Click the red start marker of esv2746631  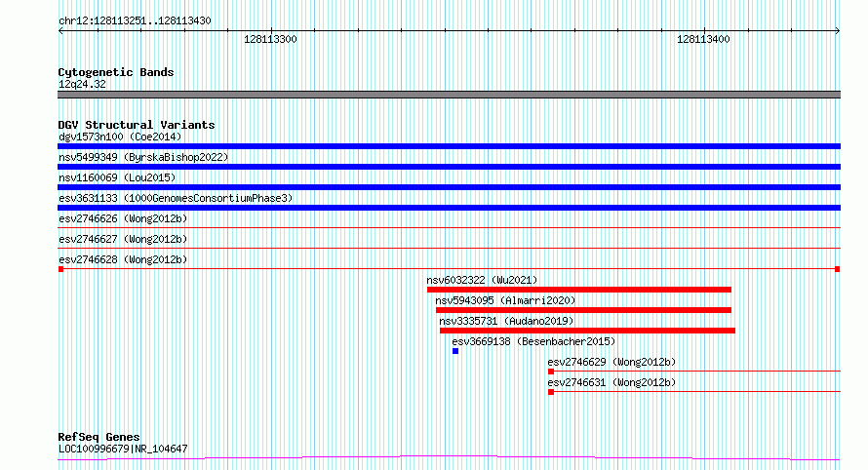[x=551, y=392]
